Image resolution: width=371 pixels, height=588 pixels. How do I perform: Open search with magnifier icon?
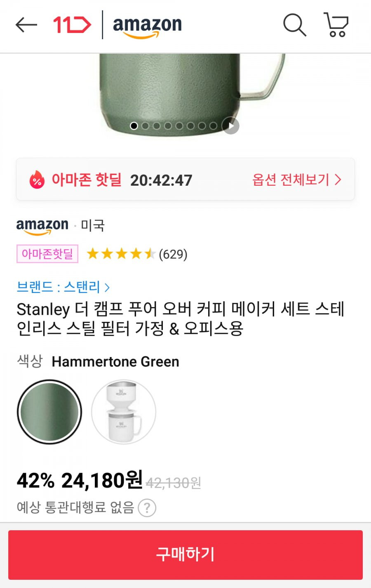point(294,25)
